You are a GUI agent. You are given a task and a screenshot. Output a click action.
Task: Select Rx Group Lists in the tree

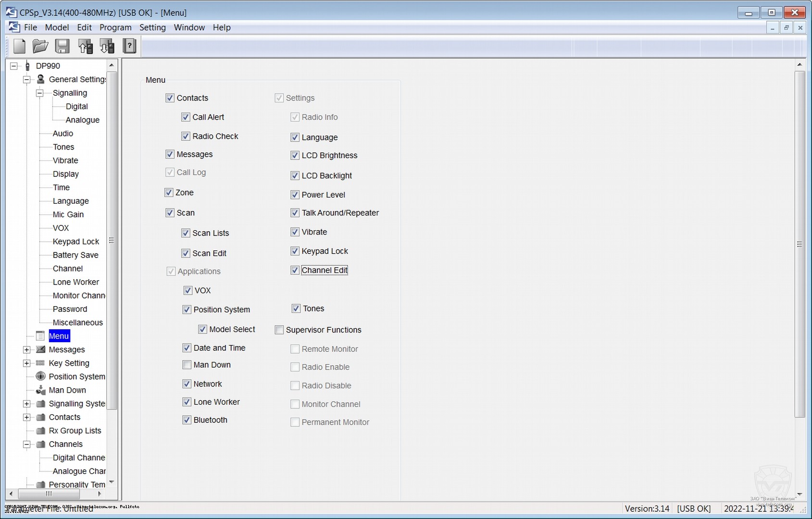click(75, 431)
